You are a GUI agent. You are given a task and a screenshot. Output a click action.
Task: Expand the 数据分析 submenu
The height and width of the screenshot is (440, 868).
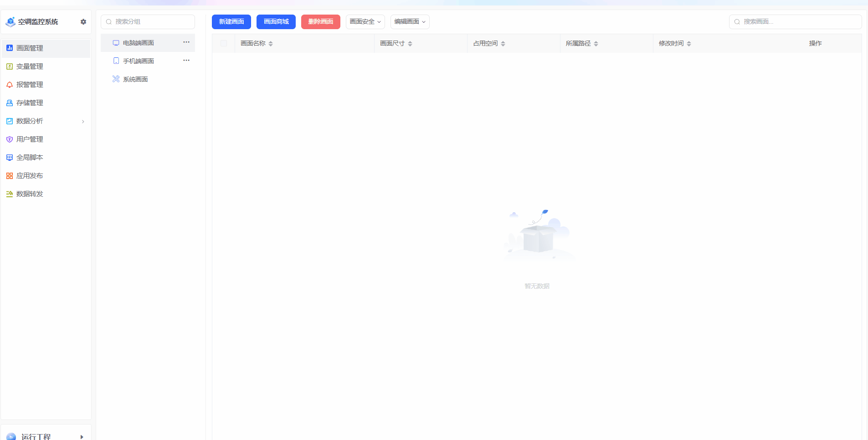pyautogui.click(x=83, y=122)
